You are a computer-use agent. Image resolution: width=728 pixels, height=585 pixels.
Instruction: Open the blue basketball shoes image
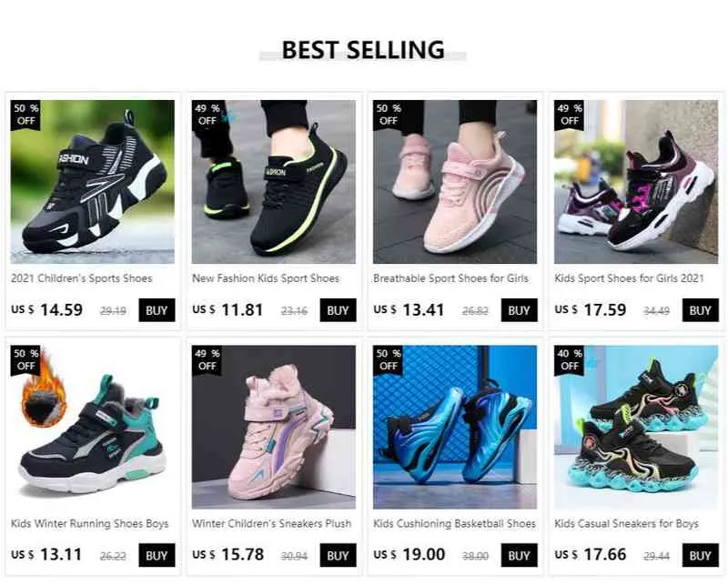click(455, 427)
